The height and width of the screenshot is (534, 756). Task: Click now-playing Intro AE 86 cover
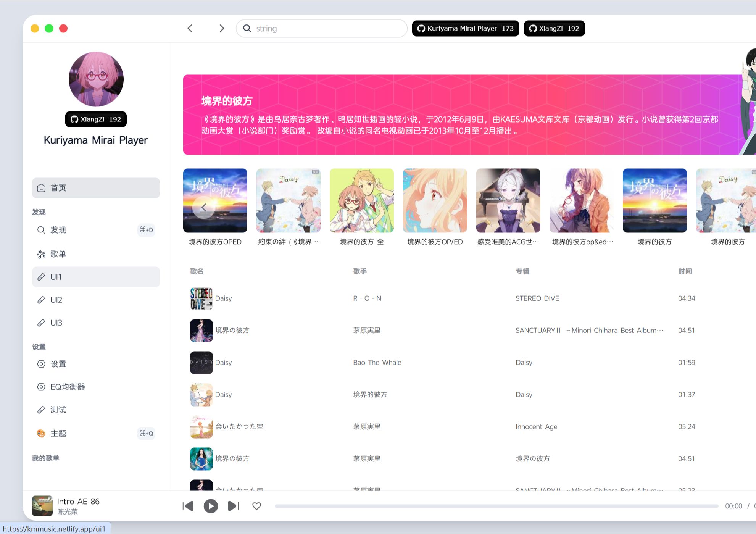[x=42, y=506]
